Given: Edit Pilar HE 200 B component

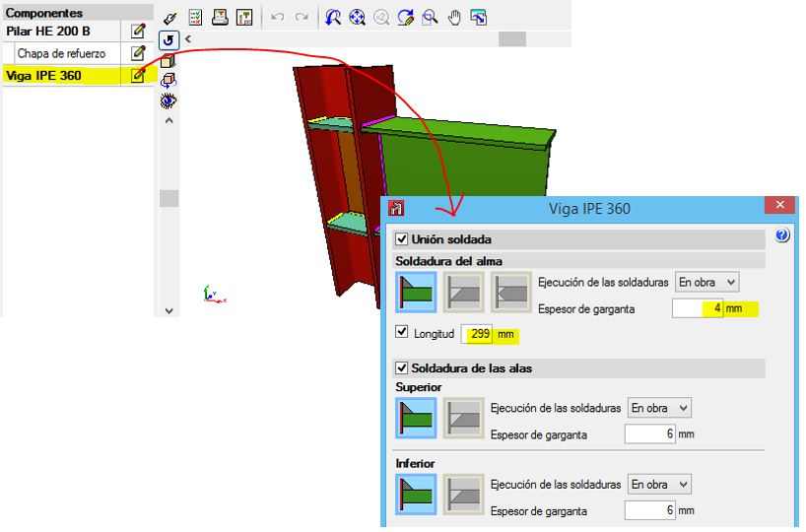Looking at the screenshot, I should (x=138, y=31).
